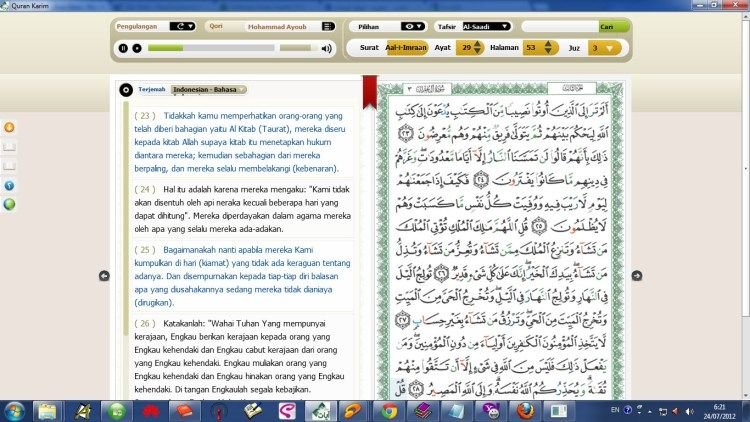Click the right window vertical scrollbar
Image resolution: width=750 pixels, height=422 pixels.
tap(746, 167)
